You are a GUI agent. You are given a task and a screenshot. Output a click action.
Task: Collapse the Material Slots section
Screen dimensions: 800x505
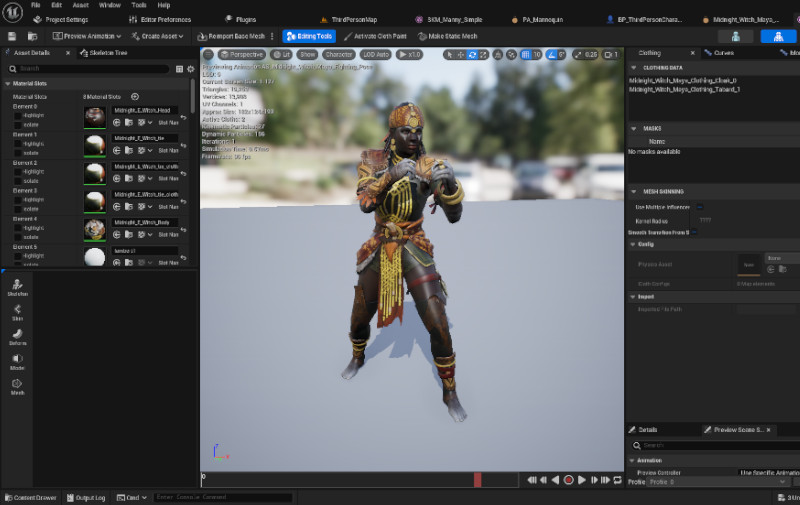coord(8,84)
